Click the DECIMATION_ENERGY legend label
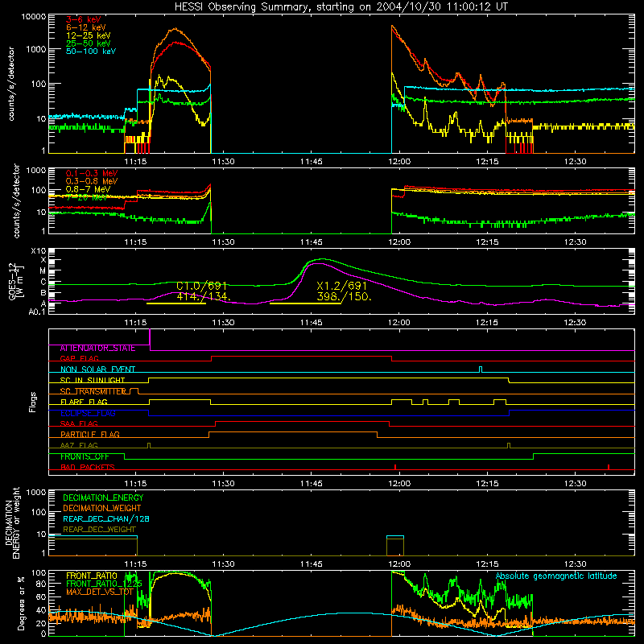The width and height of the screenshot is (644, 644). point(104,497)
